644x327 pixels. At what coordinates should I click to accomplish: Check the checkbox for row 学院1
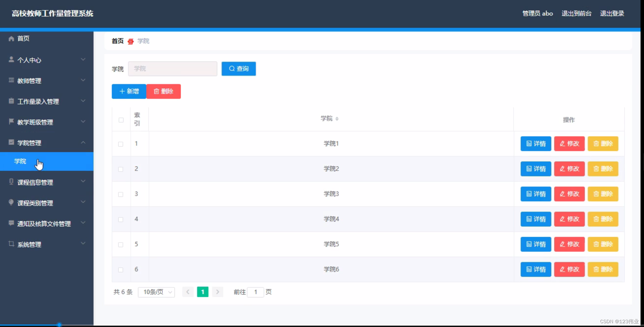tap(121, 144)
